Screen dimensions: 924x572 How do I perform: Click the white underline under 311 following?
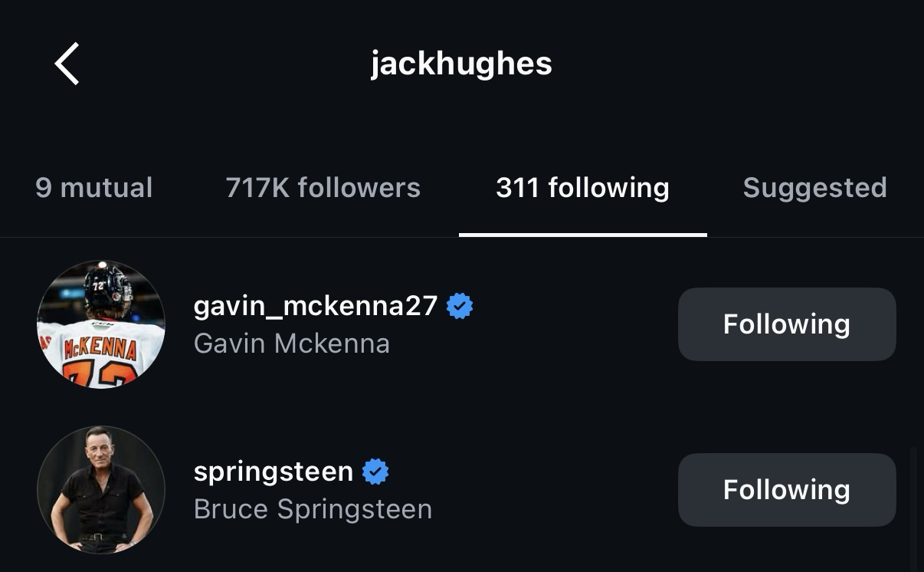click(x=582, y=235)
